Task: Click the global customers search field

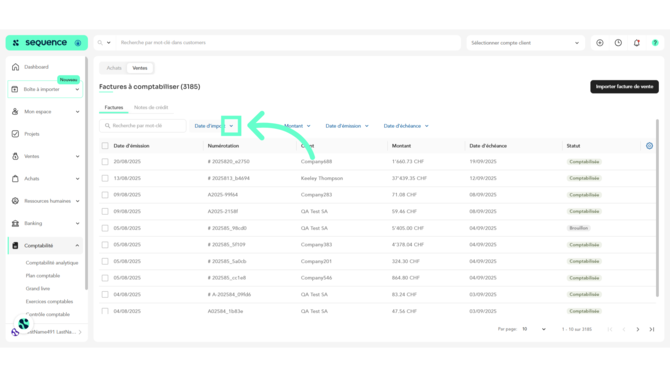Action: tap(289, 43)
